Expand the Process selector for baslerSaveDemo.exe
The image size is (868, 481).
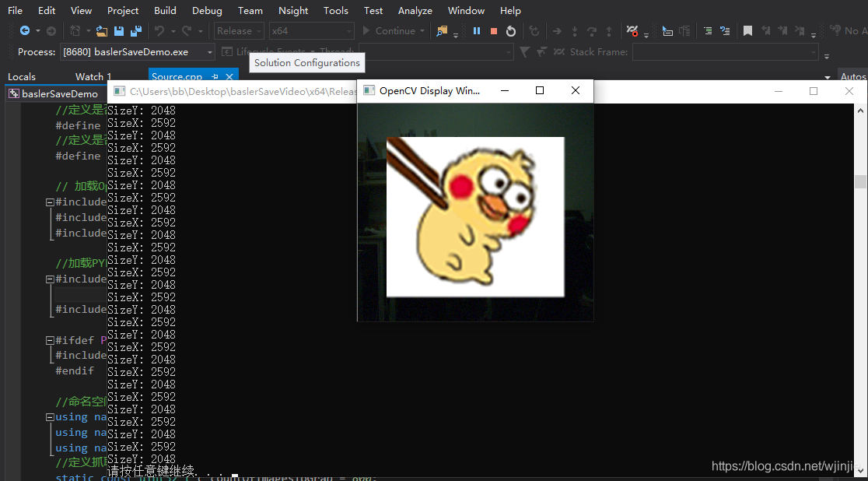pyautogui.click(x=207, y=51)
